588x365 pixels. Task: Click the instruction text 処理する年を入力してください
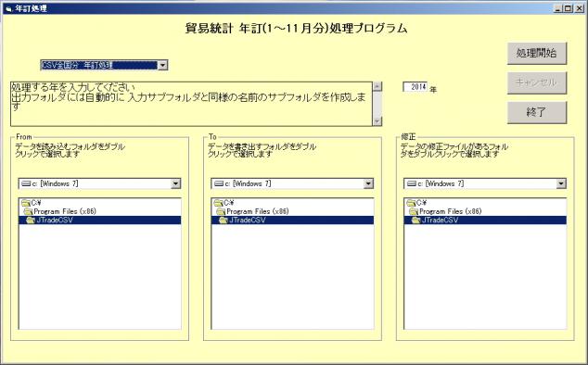[73, 88]
